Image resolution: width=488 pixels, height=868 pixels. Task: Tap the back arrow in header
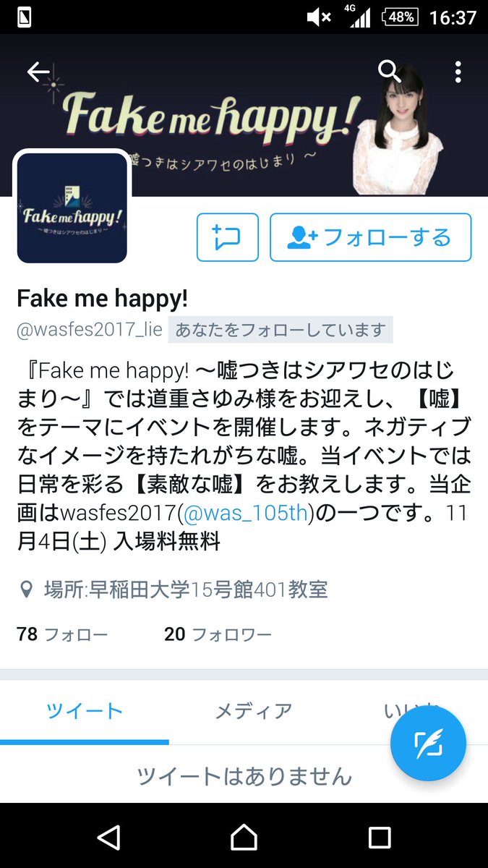pos(38,72)
